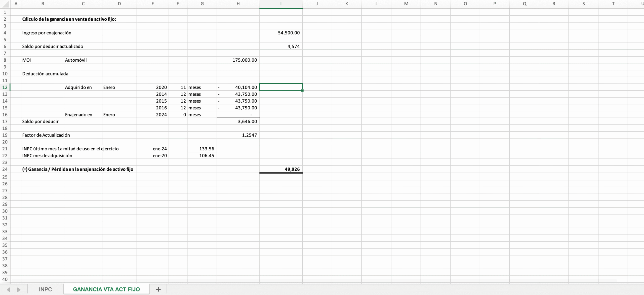Select column H header
The width and height of the screenshot is (644, 295).
coord(238,4)
